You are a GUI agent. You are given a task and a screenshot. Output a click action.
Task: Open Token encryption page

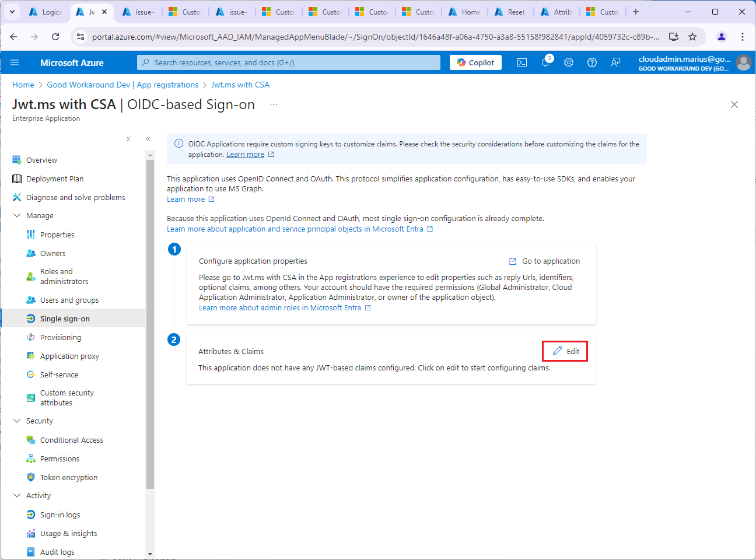pyautogui.click(x=68, y=477)
